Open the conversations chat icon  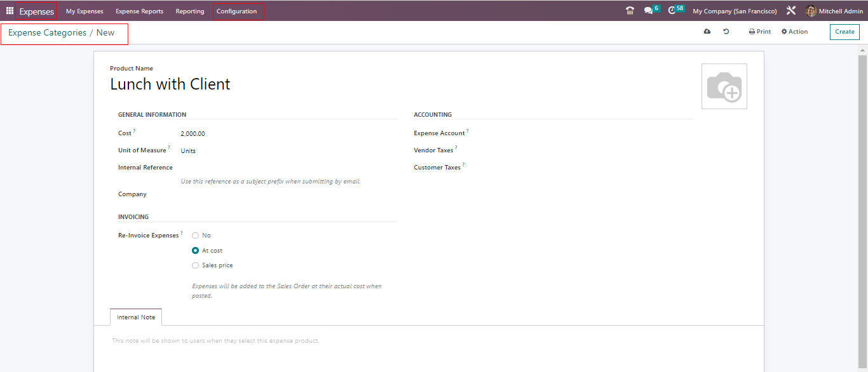(648, 11)
